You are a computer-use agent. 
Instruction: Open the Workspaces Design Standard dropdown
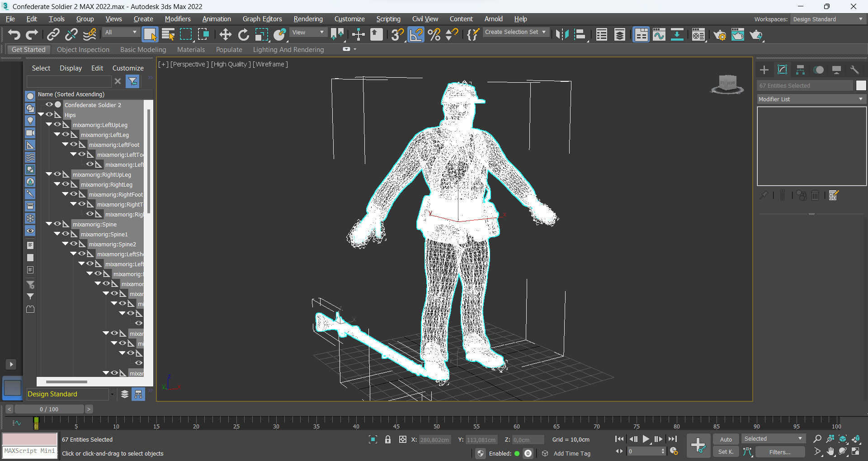pos(828,19)
